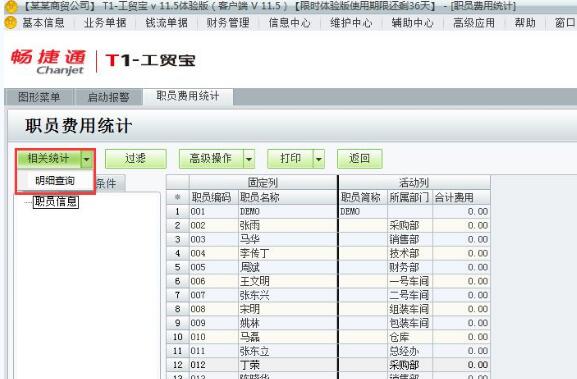Expand the 打印 dropdown arrow
The height and width of the screenshot is (379, 577).
tap(319, 159)
